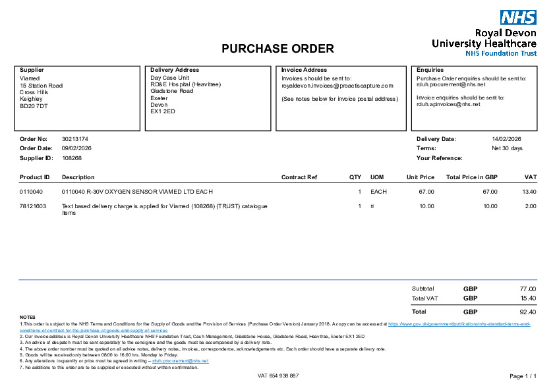Select the R-30V Oxygen Sensor description row
Viewport: 555px width, 392px height.
[137, 192]
